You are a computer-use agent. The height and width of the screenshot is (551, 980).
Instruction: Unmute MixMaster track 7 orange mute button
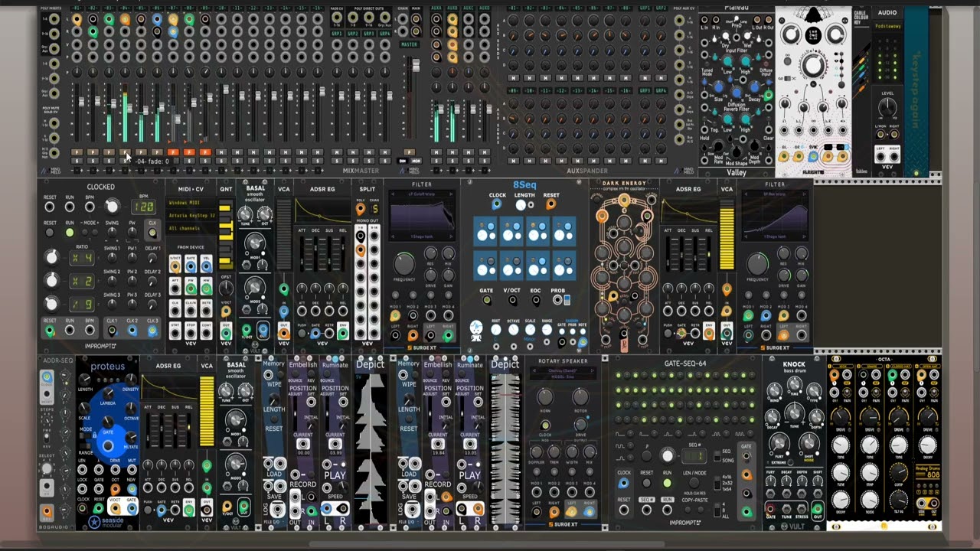coord(173,152)
